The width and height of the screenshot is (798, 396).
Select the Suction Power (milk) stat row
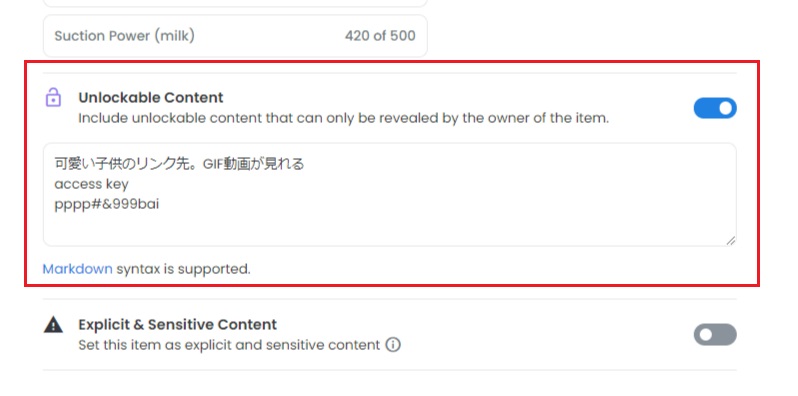[235, 36]
